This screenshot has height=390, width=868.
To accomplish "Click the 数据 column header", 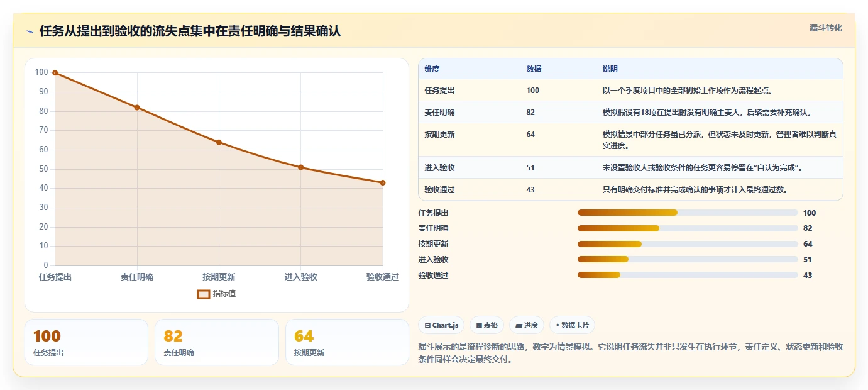I will coord(534,69).
